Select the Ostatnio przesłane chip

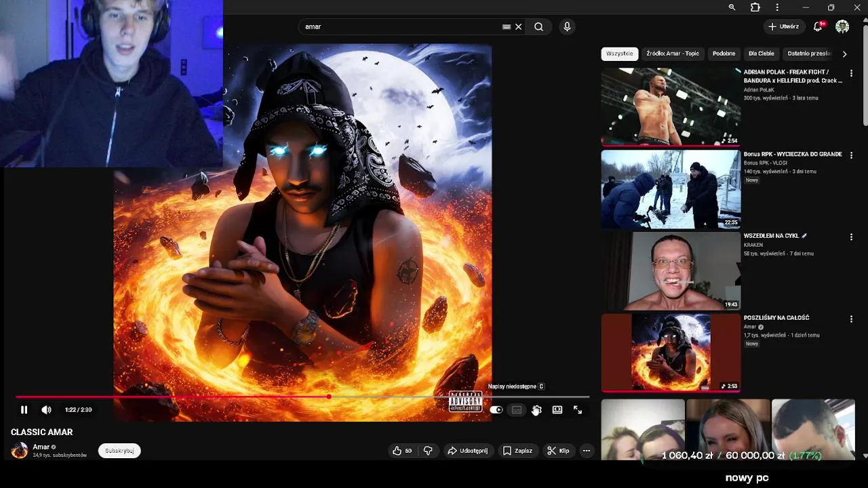(x=808, y=54)
